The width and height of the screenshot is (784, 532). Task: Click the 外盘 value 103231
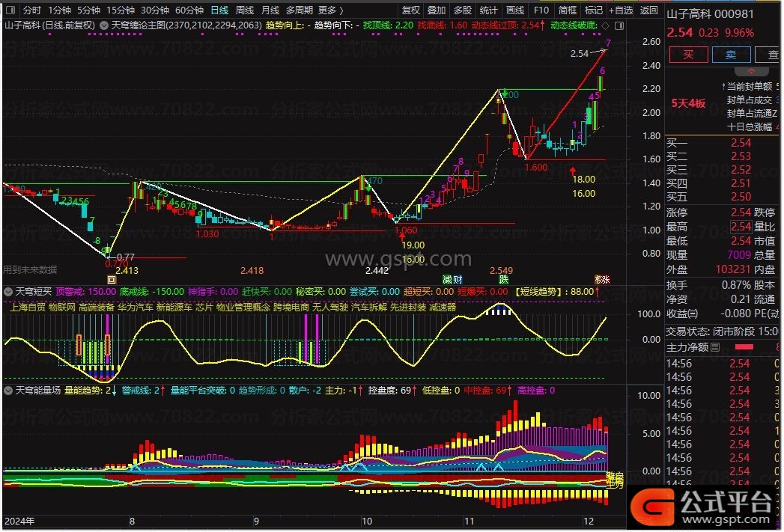point(733,269)
